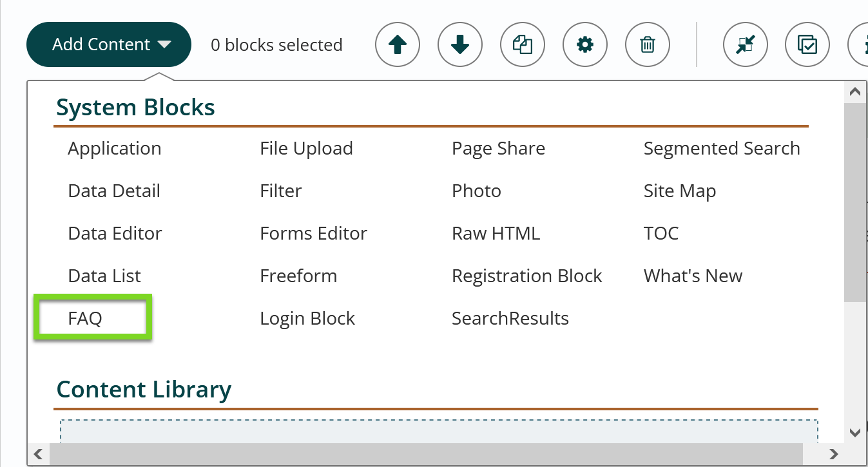Click the move block down arrow icon

click(x=460, y=44)
